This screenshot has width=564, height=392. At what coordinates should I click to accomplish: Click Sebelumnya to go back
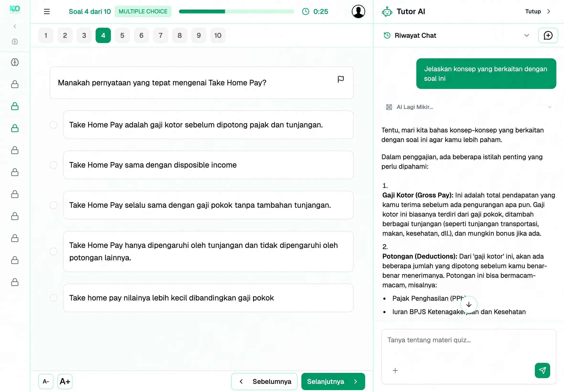tap(264, 381)
